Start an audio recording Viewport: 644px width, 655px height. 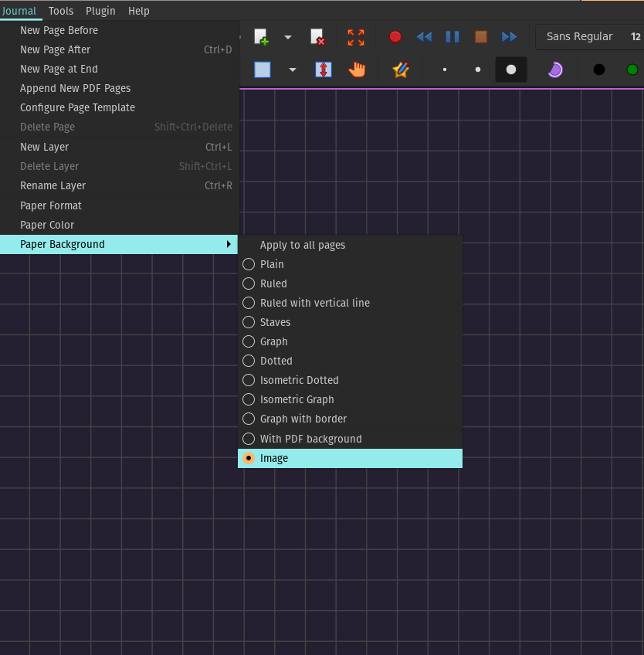pyautogui.click(x=395, y=36)
